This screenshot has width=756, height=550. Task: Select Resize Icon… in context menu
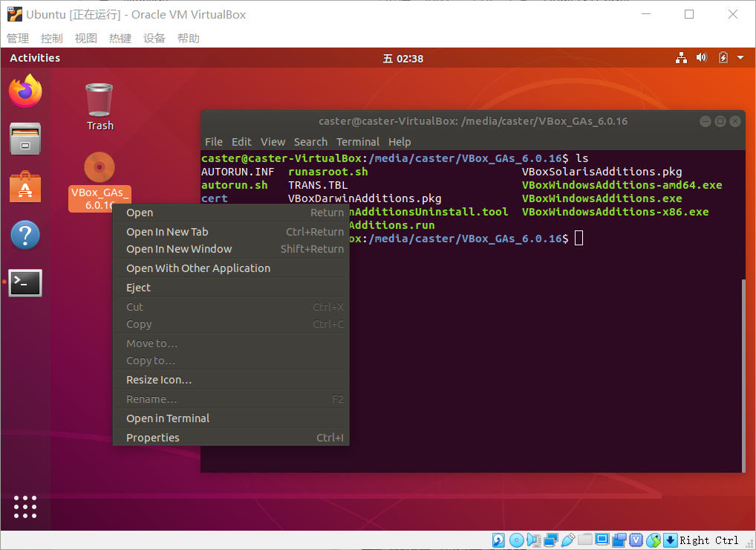231,381
